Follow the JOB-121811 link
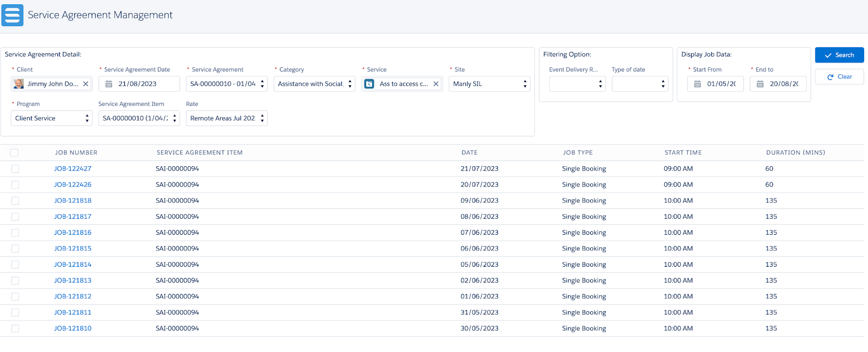Screen dimensions: 868x352 click(73, 312)
